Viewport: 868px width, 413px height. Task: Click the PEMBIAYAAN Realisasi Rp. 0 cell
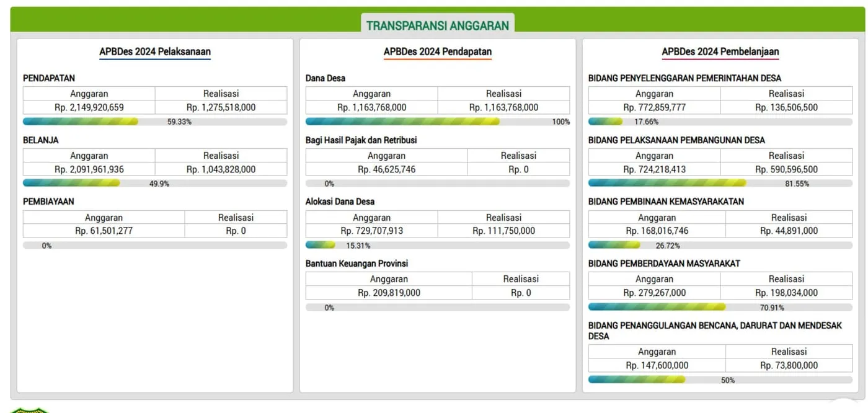tap(236, 231)
